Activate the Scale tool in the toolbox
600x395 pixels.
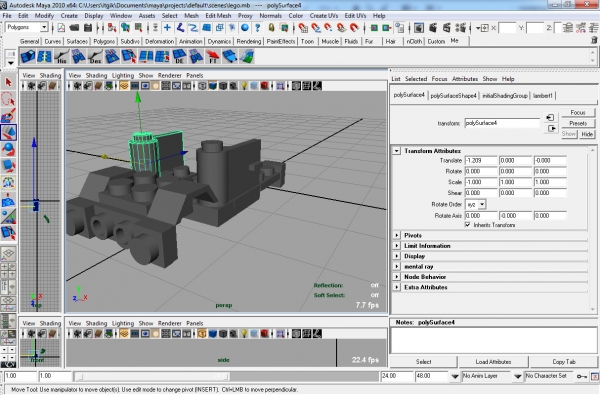click(8, 166)
